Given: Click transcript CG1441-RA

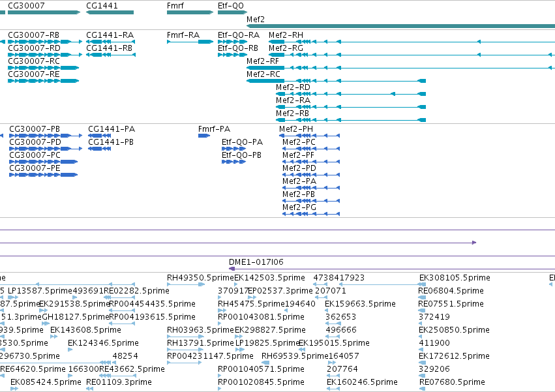Looking at the screenshot, I should click(x=110, y=42).
